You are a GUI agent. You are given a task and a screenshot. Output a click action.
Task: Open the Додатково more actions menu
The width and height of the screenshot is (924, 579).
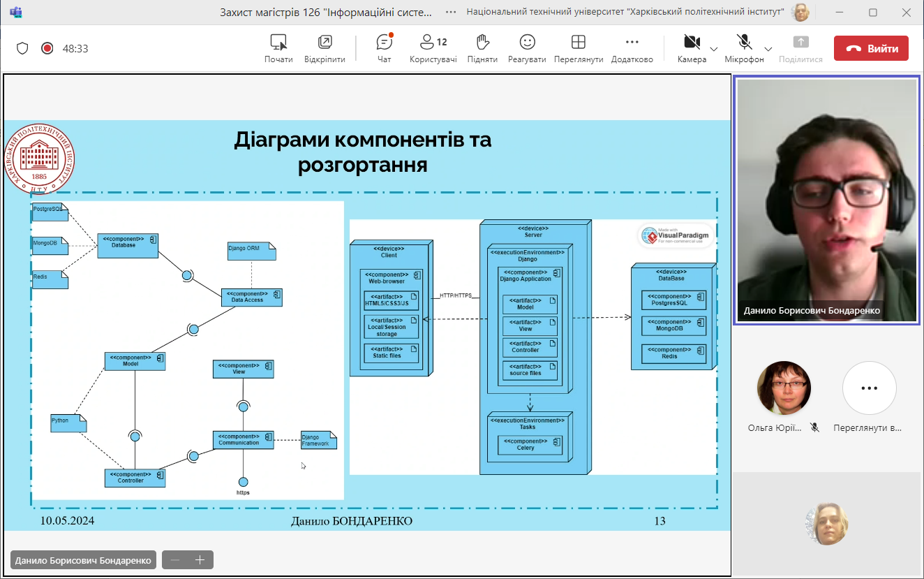[x=632, y=47]
